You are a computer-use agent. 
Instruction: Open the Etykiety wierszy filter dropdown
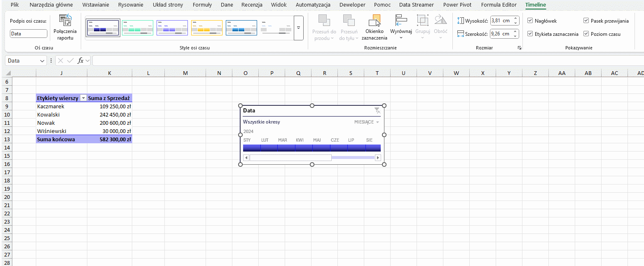[83, 98]
